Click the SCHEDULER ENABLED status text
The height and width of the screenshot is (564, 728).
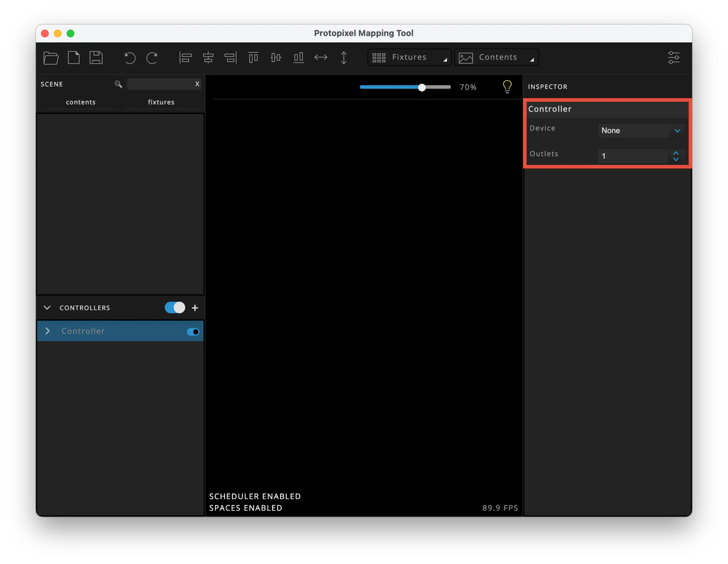[x=255, y=496]
